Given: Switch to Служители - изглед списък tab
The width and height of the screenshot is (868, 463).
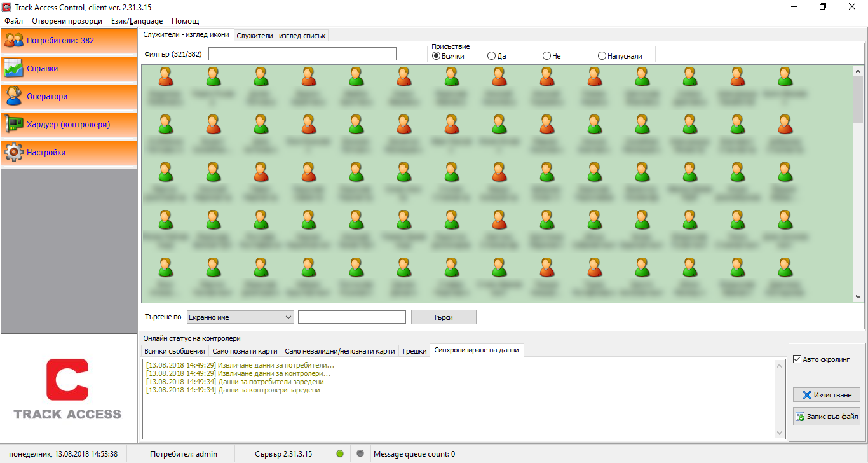Looking at the screenshot, I should 281,36.
